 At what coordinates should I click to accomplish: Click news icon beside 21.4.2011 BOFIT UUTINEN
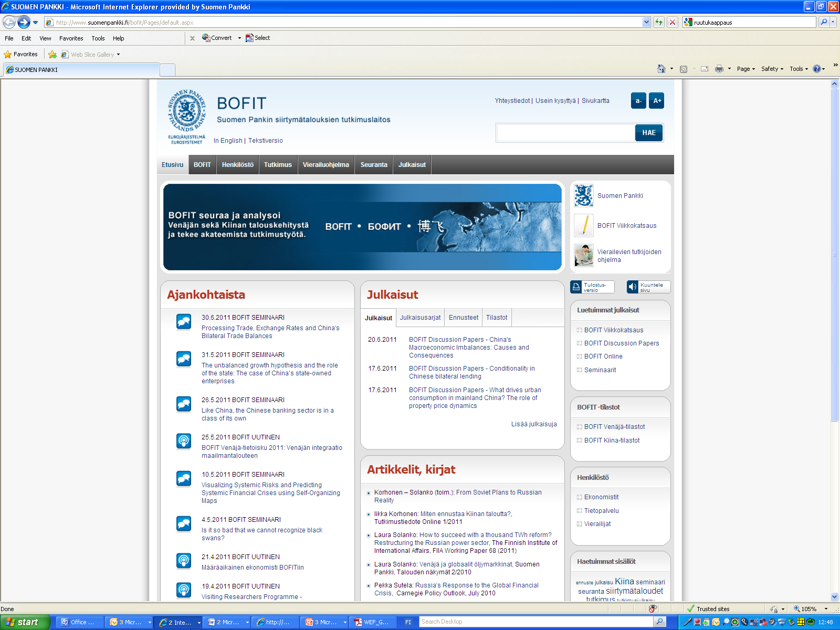pos(184,561)
